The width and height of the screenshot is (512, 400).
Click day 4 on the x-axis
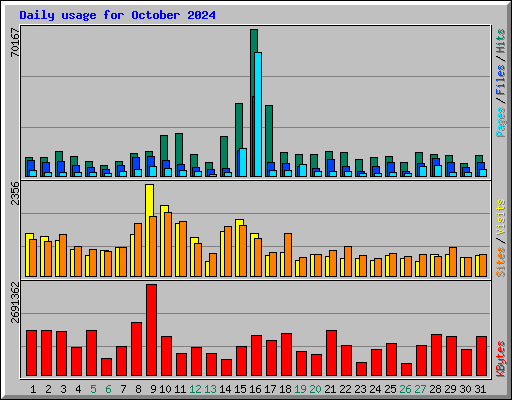coord(78,389)
